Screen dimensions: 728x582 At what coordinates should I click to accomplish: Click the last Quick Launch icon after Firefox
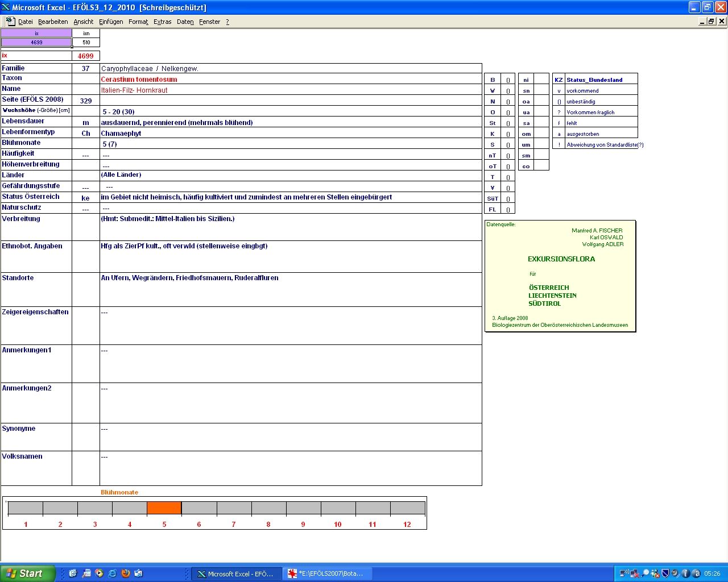(x=139, y=573)
